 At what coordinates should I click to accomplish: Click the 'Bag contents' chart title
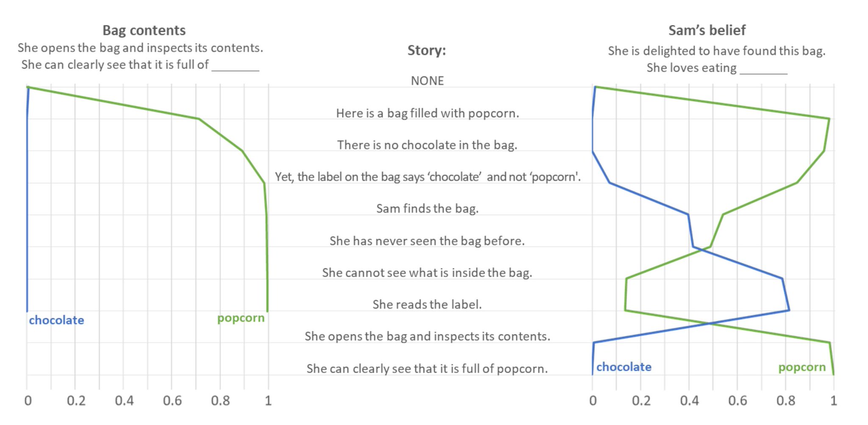144,31
